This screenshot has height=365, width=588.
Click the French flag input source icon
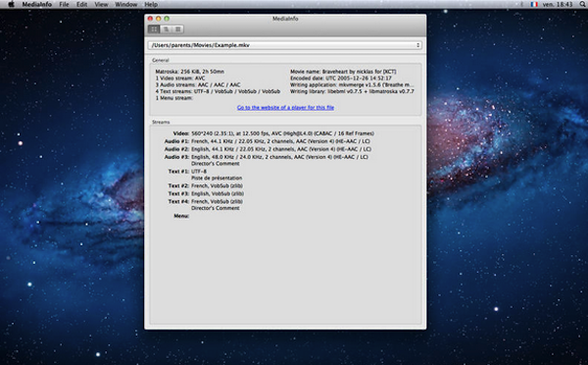(534, 5)
